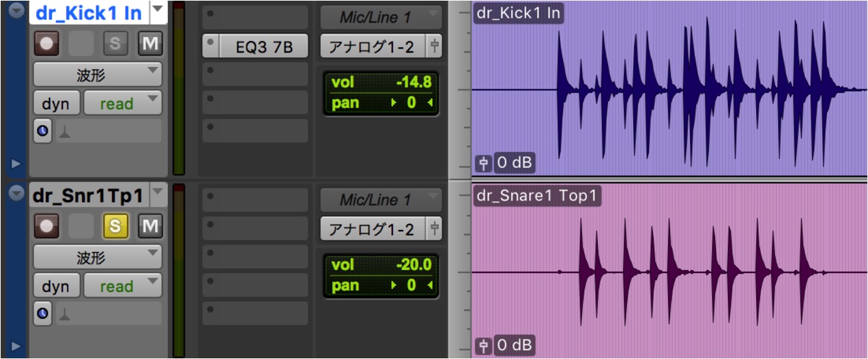Mute the dr_Snr1Tp1 track

[149, 227]
